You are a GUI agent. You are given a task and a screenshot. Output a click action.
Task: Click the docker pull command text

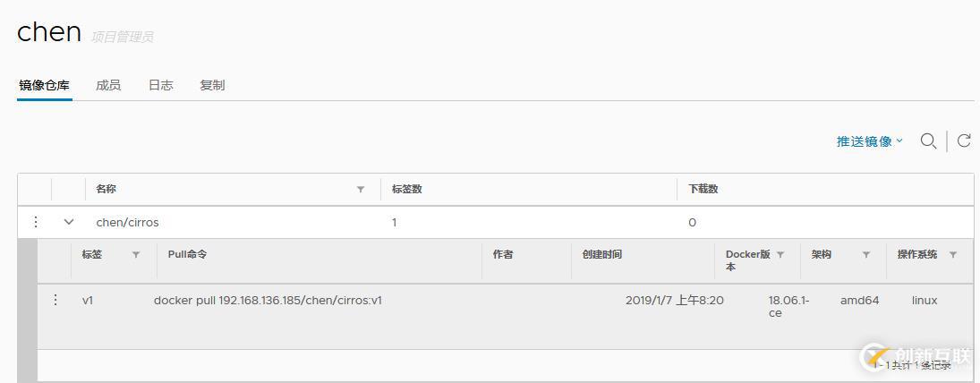click(x=268, y=301)
